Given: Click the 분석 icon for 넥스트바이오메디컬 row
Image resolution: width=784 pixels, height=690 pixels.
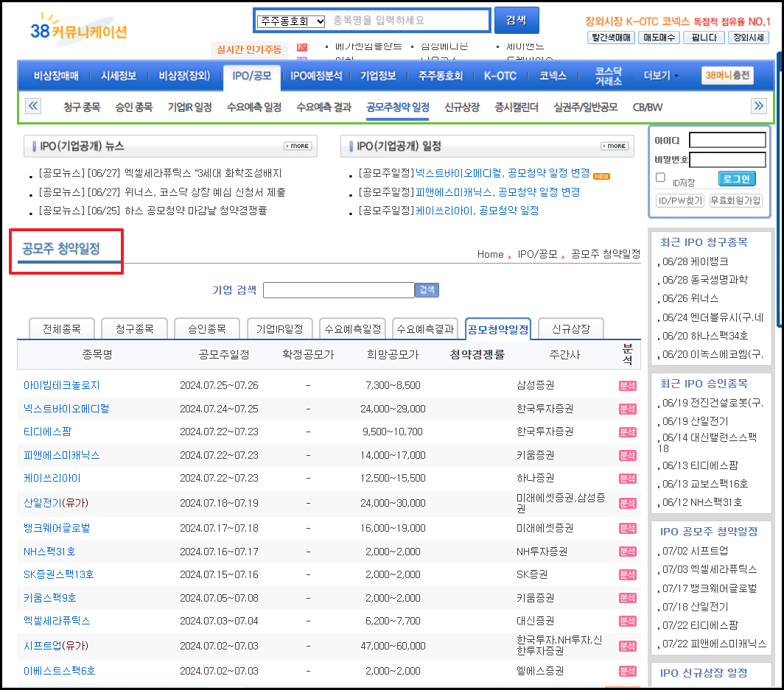Looking at the screenshot, I should click(x=628, y=409).
